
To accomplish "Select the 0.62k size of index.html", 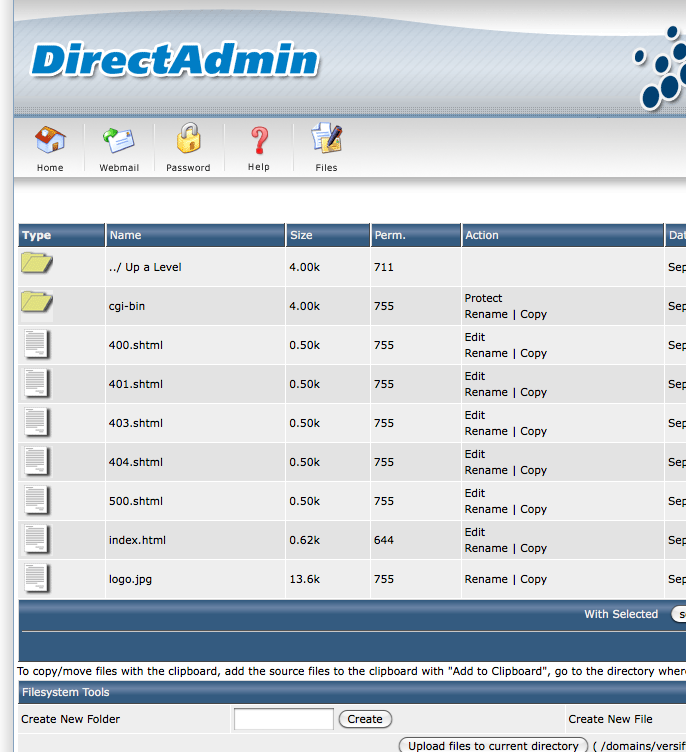I will click(305, 540).
